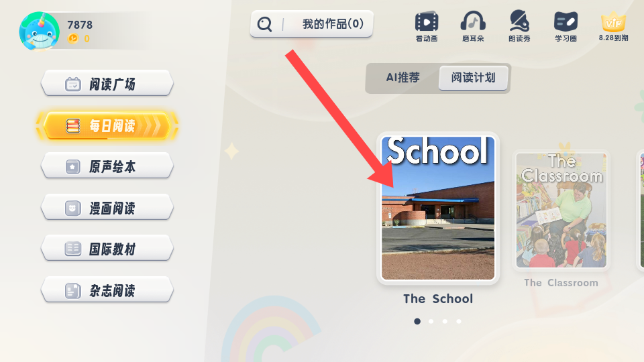644x362 pixels.
Task: Switch to the AI推荐 tab
Action: pyautogui.click(x=403, y=78)
